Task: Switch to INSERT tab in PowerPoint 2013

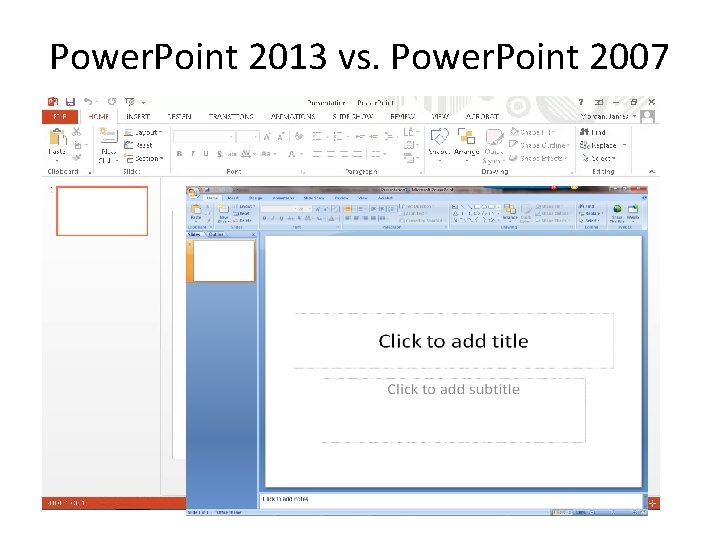Action: [138, 117]
